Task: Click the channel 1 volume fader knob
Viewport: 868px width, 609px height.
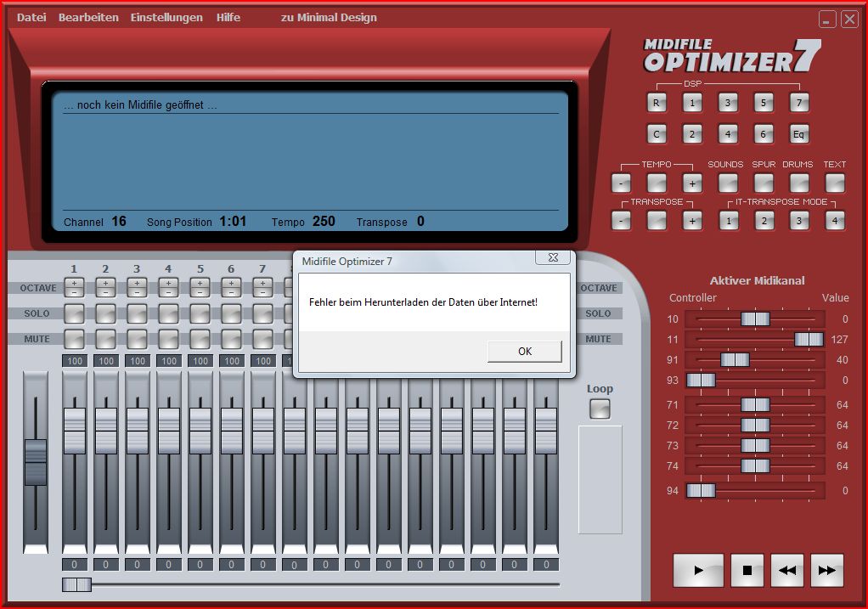Action: point(75,431)
